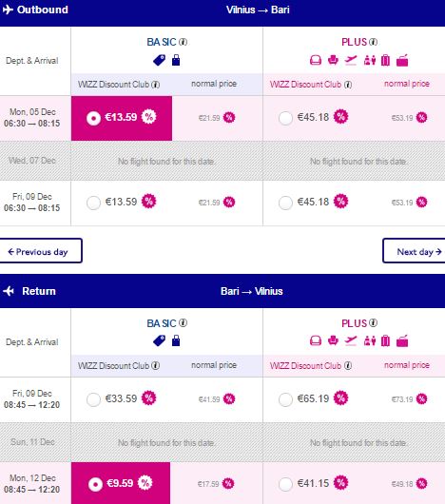Click the info icon beside outbound BASIC
This screenshot has width=445, height=504.
183,42
